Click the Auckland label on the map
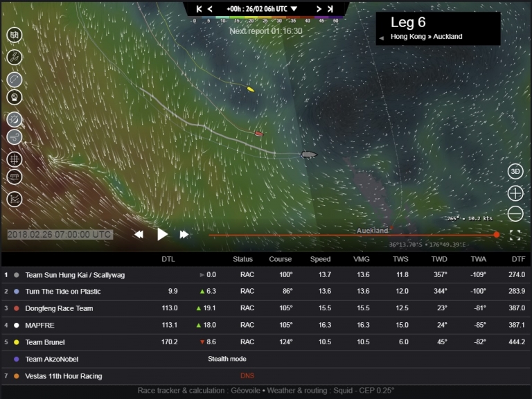The width and height of the screenshot is (532, 399). 372,231
